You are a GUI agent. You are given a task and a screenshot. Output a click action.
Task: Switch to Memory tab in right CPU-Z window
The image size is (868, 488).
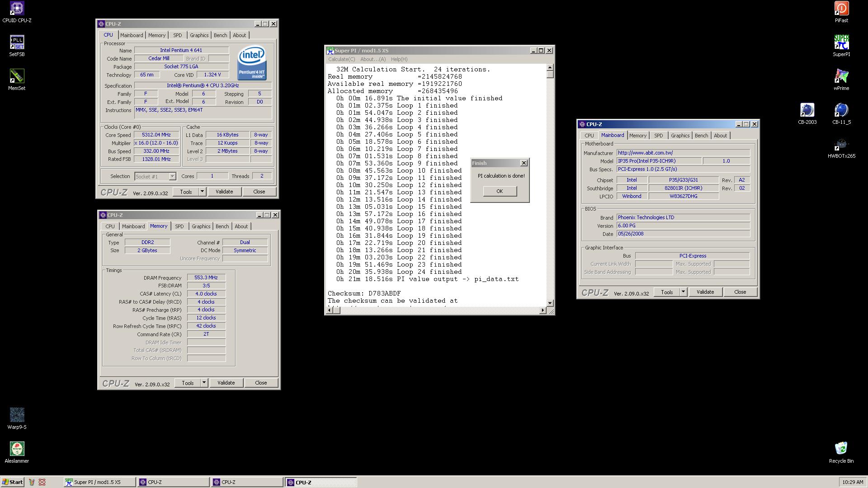[638, 136]
